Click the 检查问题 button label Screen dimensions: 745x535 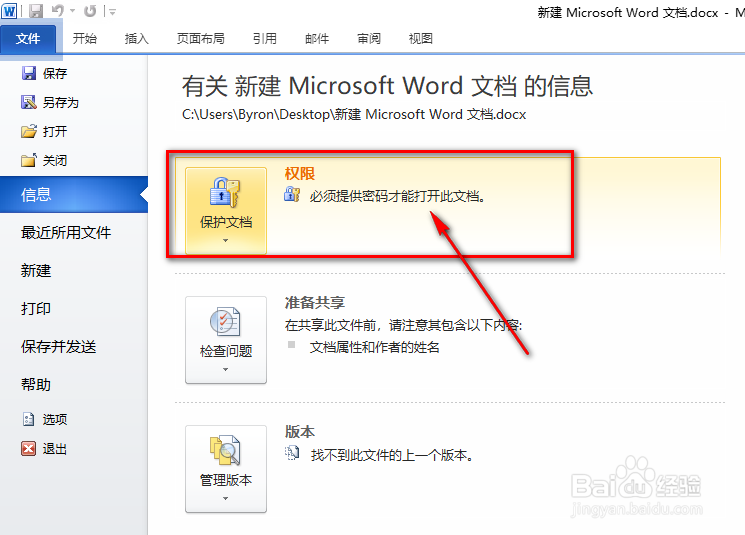tap(226, 351)
